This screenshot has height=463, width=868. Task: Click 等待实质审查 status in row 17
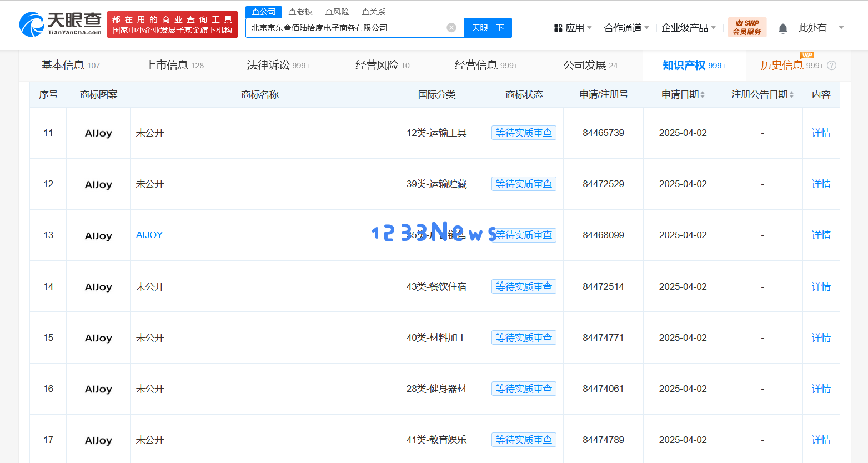pos(524,440)
